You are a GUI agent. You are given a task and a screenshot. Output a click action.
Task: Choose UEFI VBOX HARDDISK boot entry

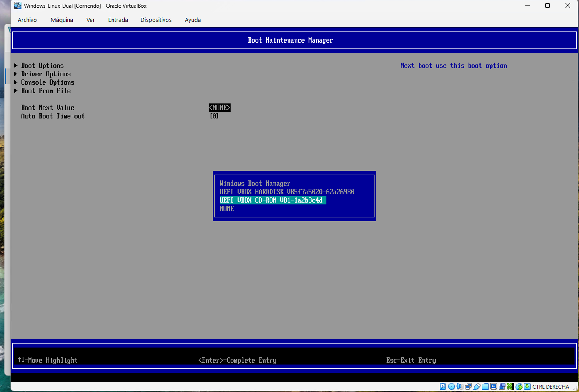coord(287,192)
